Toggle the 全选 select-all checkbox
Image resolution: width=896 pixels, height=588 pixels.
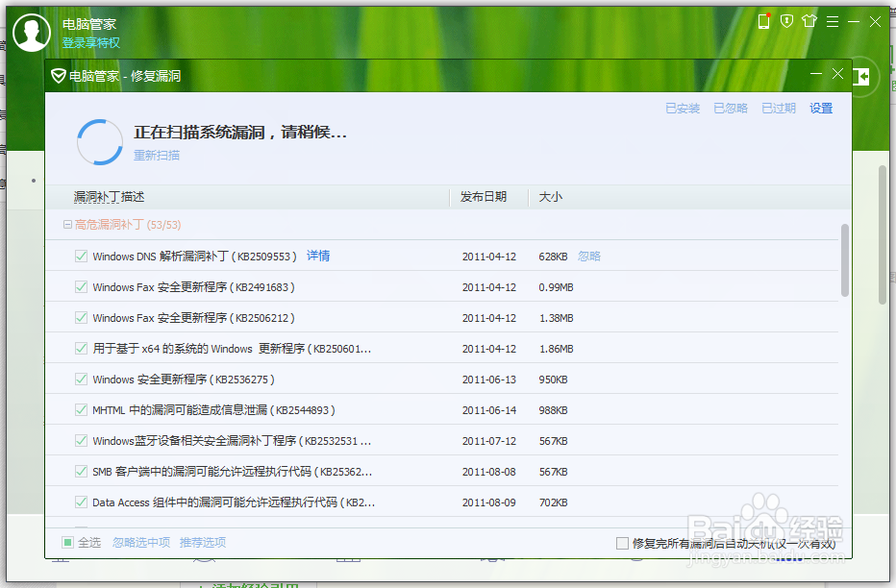tap(68, 542)
